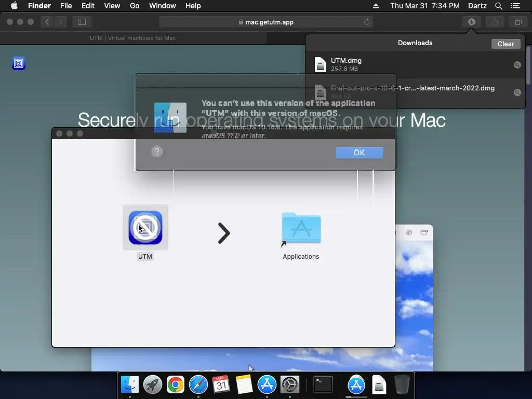Open Finder from the Dock
This screenshot has width=532, height=399.
pos(129,384)
